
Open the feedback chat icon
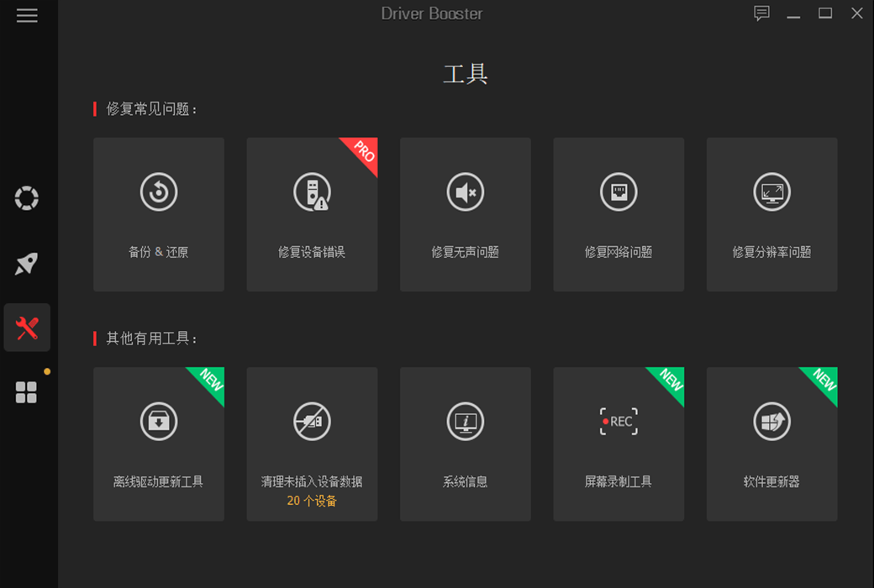point(761,13)
